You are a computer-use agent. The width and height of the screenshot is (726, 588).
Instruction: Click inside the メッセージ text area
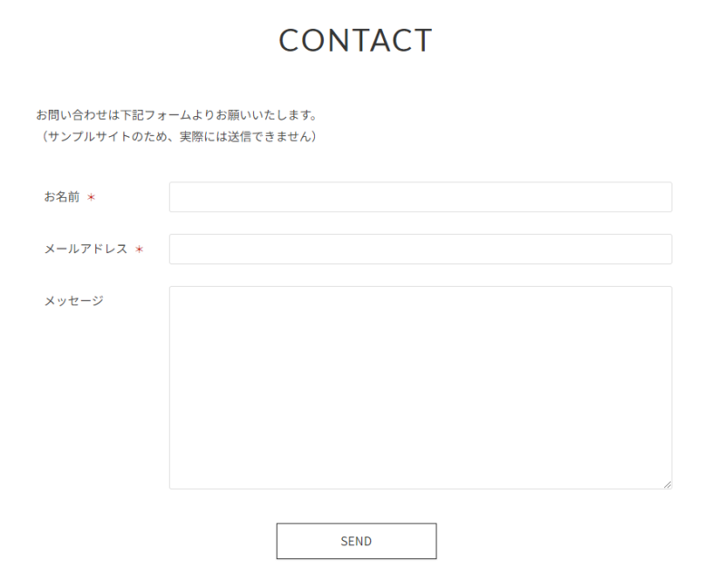pos(420,387)
